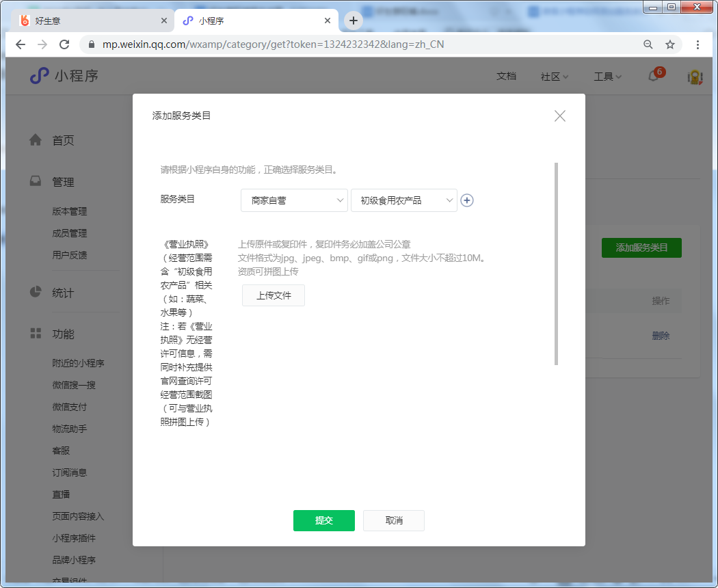Image resolution: width=718 pixels, height=588 pixels.
Task: Open the 商家自营 category dropdown
Action: click(x=294, y=200)
